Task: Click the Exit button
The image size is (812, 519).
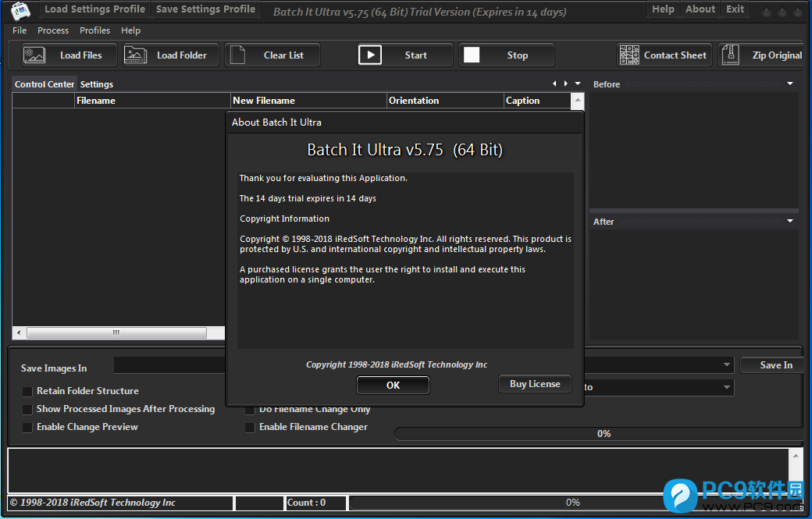Action: [x=735, y=9]
